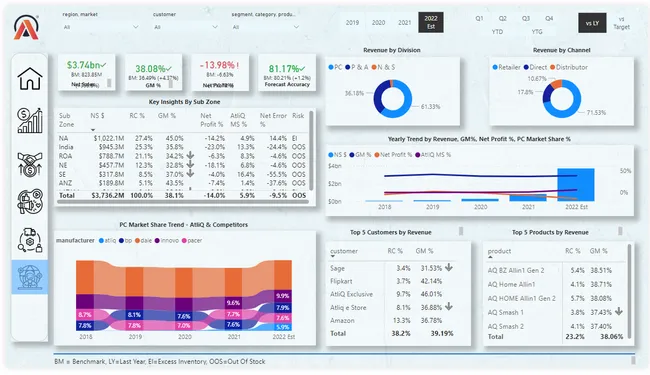Click the pacer manufacturer legend swatch
Viewport: 650px width, 375px height.
pyautogui.click(x=184, y=240)
